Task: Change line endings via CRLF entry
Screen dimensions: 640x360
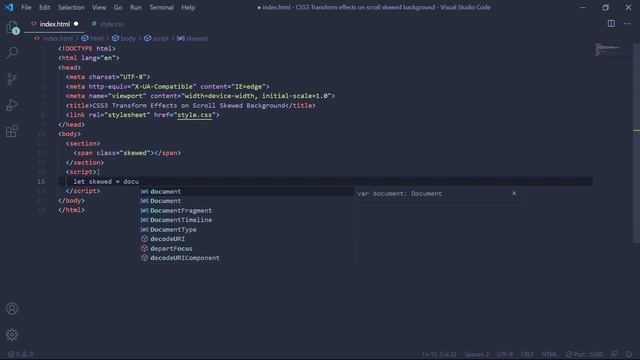Action: pos(527,354)
